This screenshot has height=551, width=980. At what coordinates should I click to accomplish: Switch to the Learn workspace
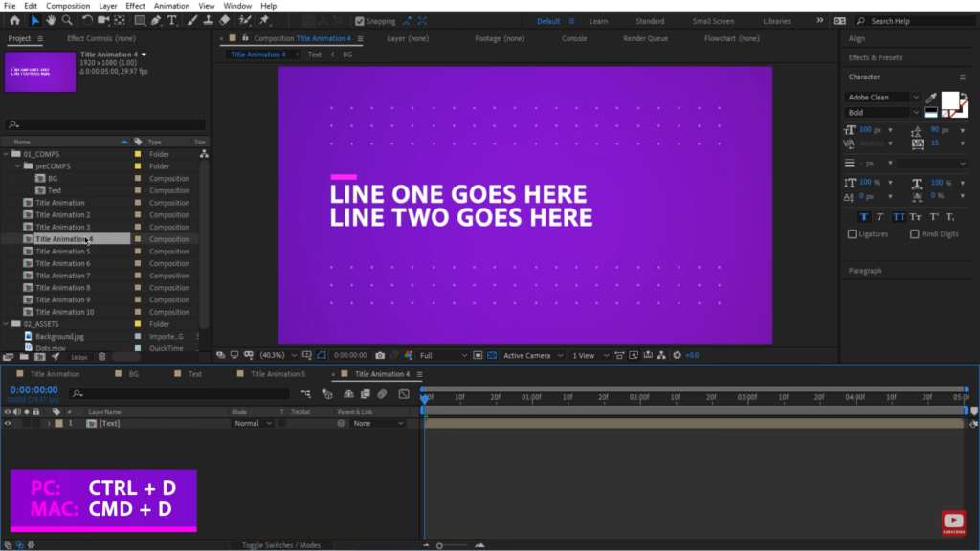point(598,21)
